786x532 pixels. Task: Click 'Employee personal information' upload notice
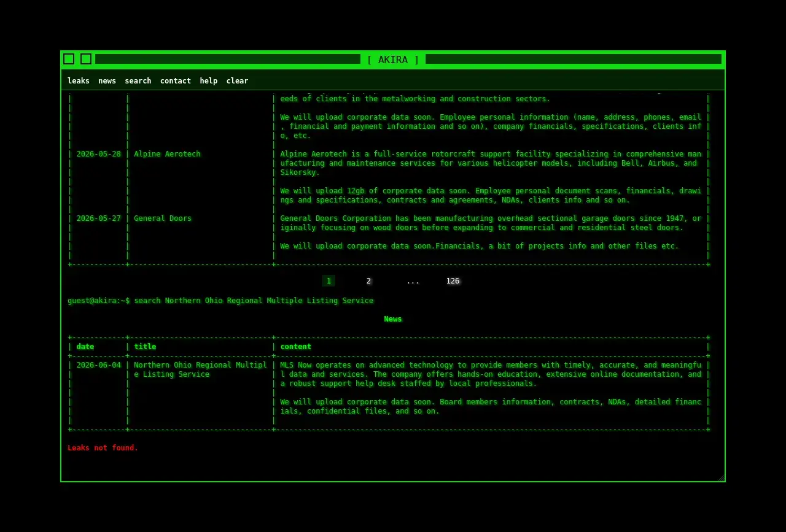tap(491, 126)
